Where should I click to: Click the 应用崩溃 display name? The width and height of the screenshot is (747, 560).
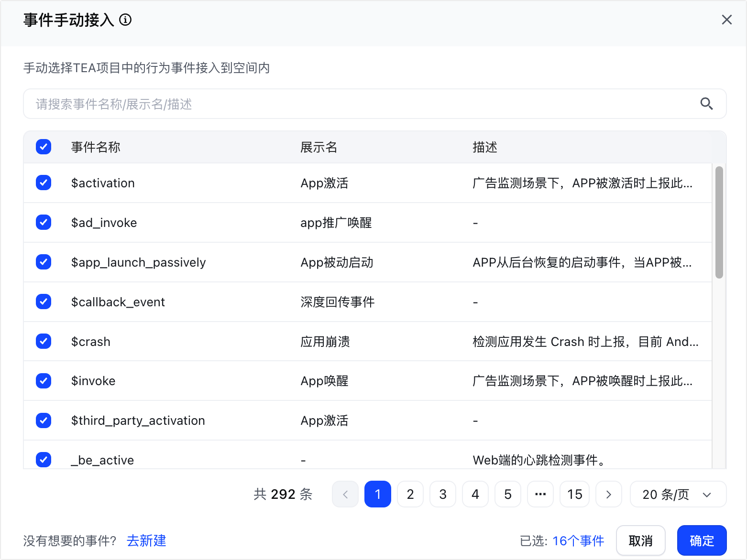click(325, 342)
